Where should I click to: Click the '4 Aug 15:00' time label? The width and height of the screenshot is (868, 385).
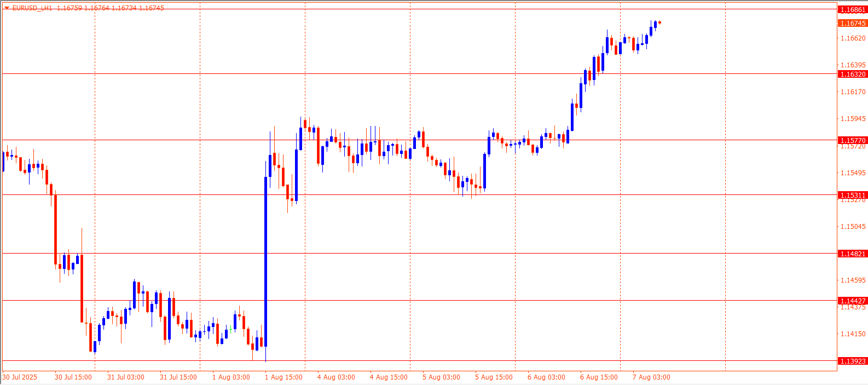pos(389,377)
